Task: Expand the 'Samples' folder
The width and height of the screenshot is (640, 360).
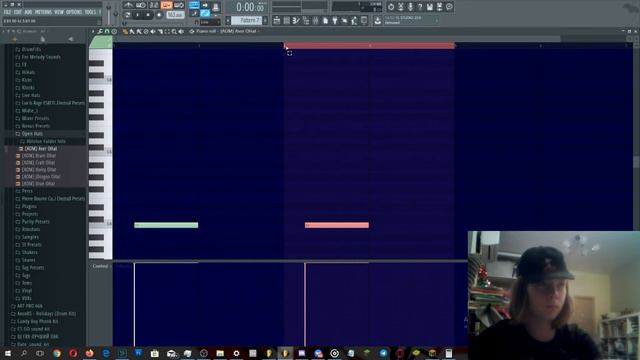Action: tap(30, 237)
